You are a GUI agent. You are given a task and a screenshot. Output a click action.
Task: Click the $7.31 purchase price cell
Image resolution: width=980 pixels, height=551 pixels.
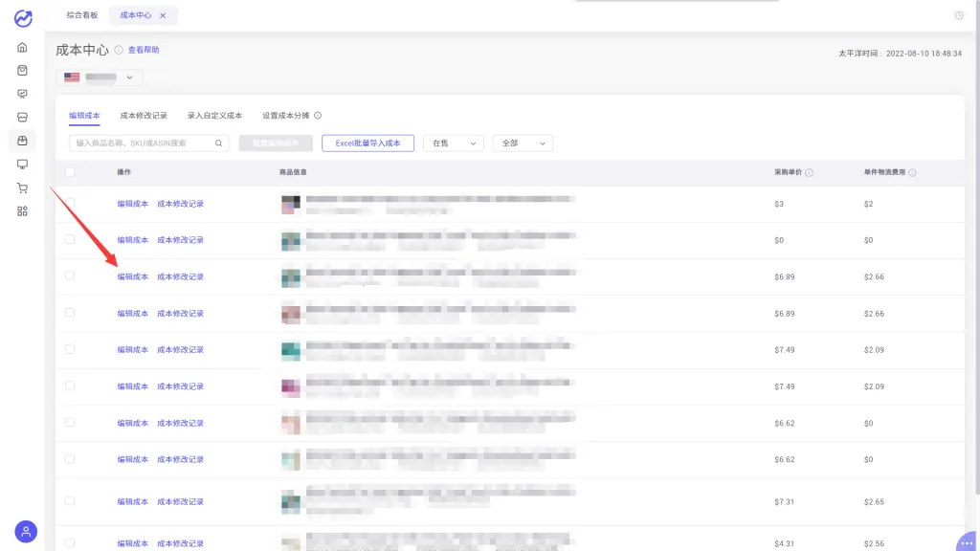[x=785, y=501]
